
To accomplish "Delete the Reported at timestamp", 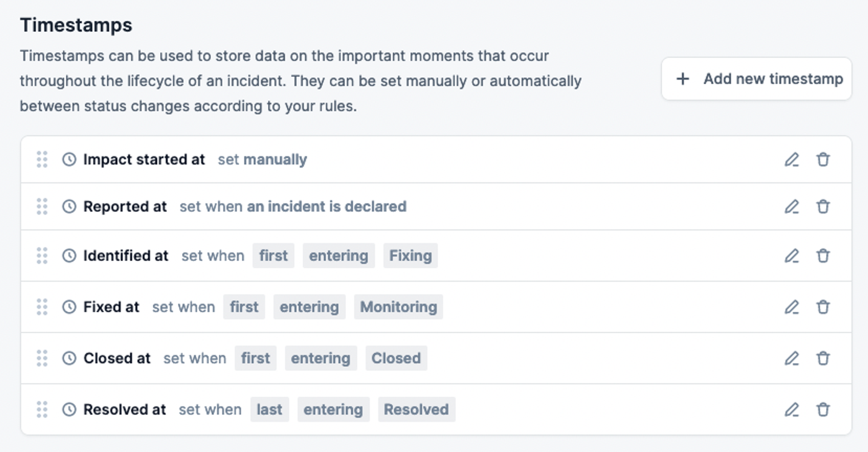I will 823,206.
